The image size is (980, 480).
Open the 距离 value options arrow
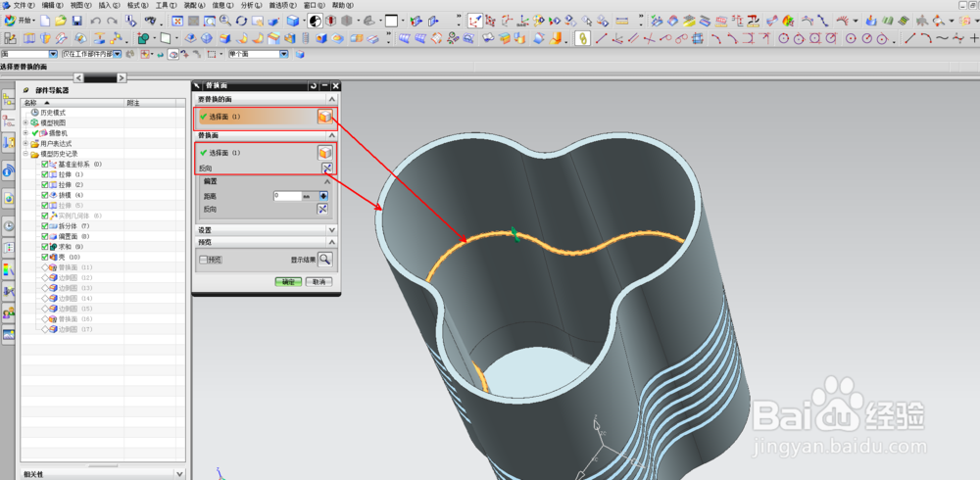click(323, 196)
